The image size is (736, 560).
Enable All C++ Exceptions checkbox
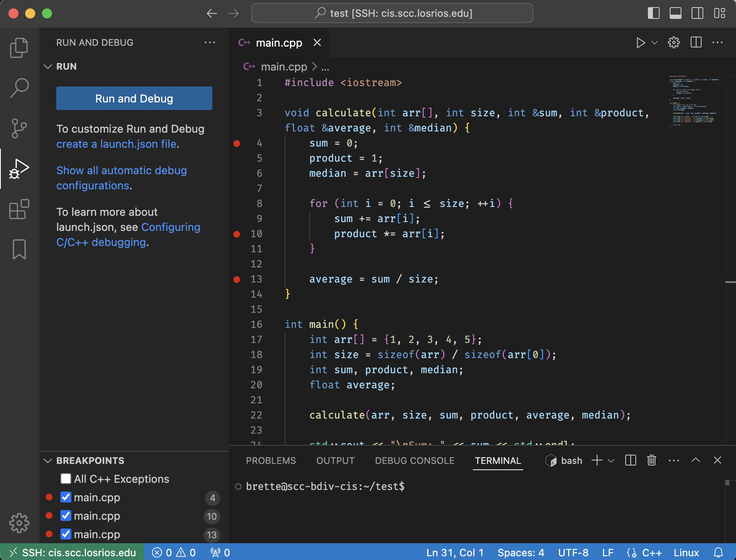coord(66,479)
